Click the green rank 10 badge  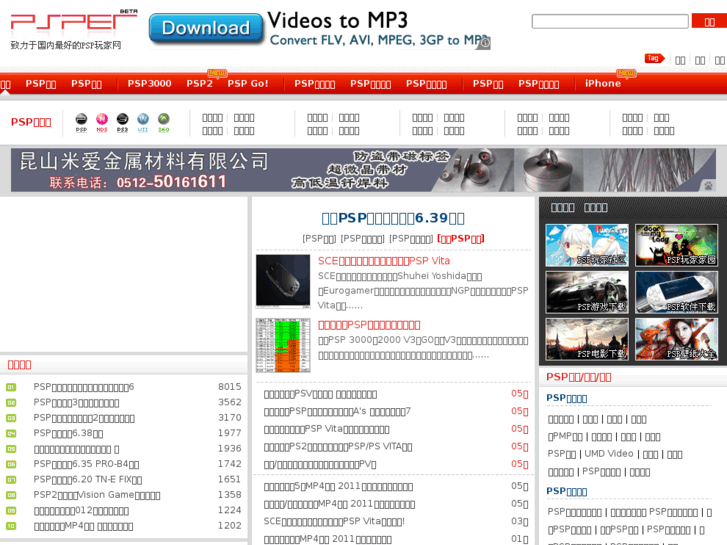(x=11, y=526)
